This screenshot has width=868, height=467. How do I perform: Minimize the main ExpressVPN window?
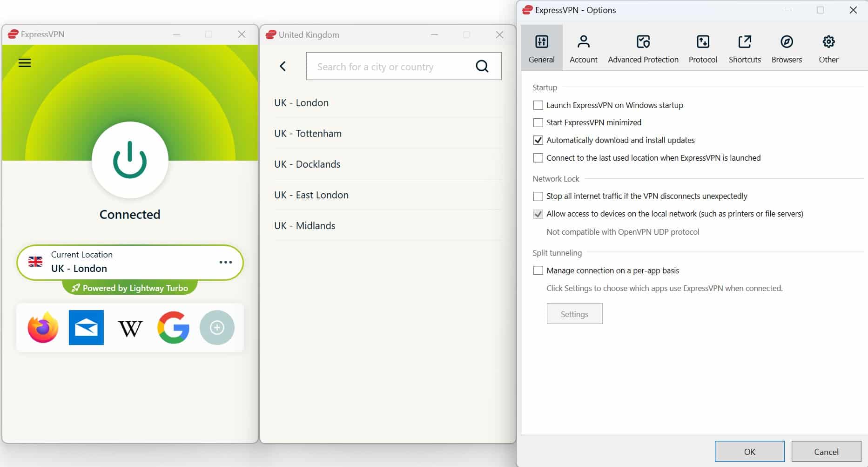(x=176, y=34)
